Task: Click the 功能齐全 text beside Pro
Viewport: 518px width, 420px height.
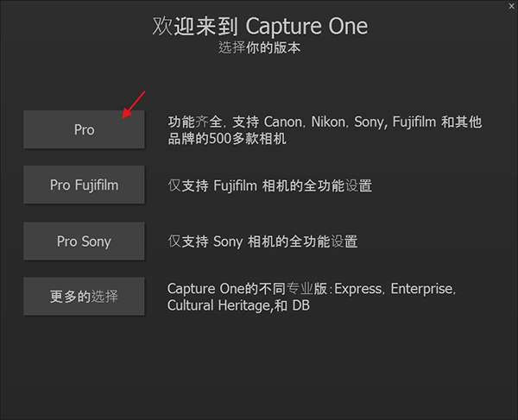Action: click(191, 122)
